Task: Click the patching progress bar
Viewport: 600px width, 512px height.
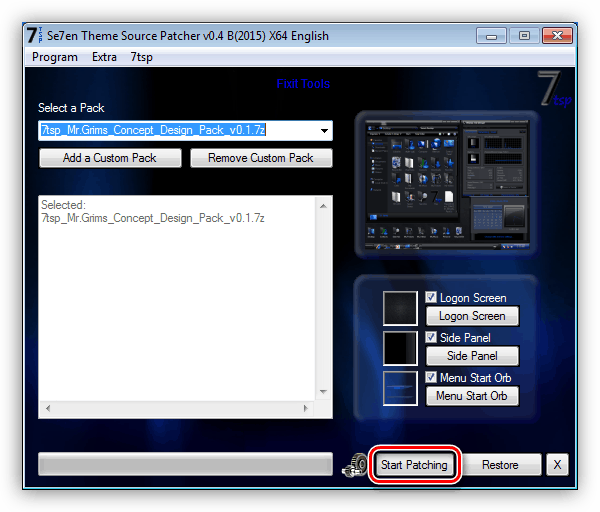Action: tap(185, 464)
